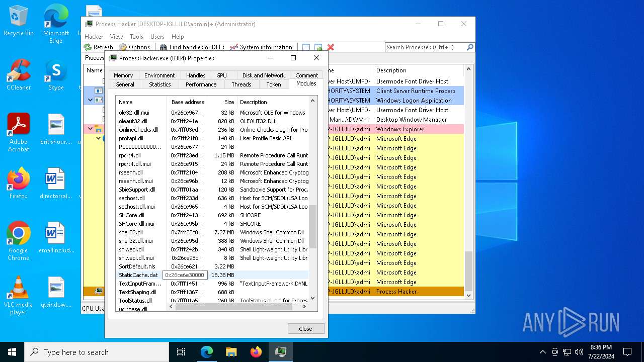Select the Process Hacker row in process list
644x362 pixels.
click(x=273, y=292)
